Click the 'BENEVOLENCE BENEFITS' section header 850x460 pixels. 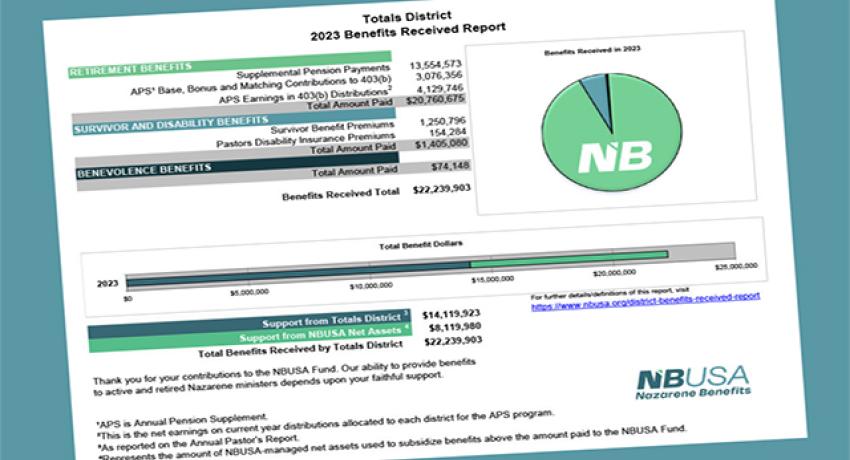[237, 165]
